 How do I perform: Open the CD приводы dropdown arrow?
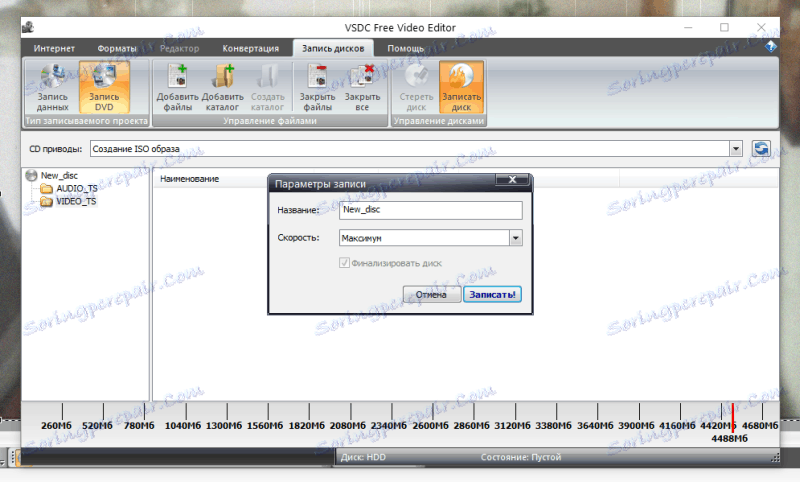click(x=736, y=149)
